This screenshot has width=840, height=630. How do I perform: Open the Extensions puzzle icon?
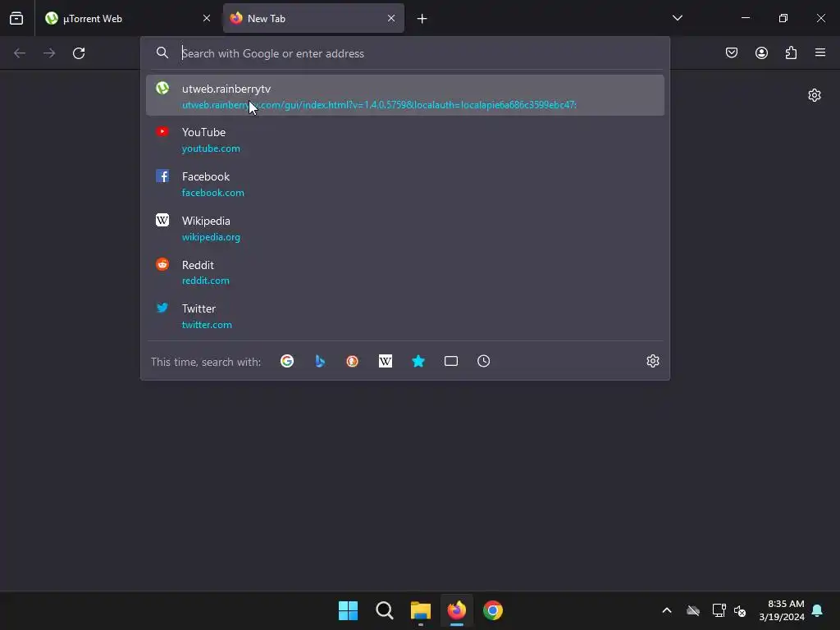pos(791,52)
